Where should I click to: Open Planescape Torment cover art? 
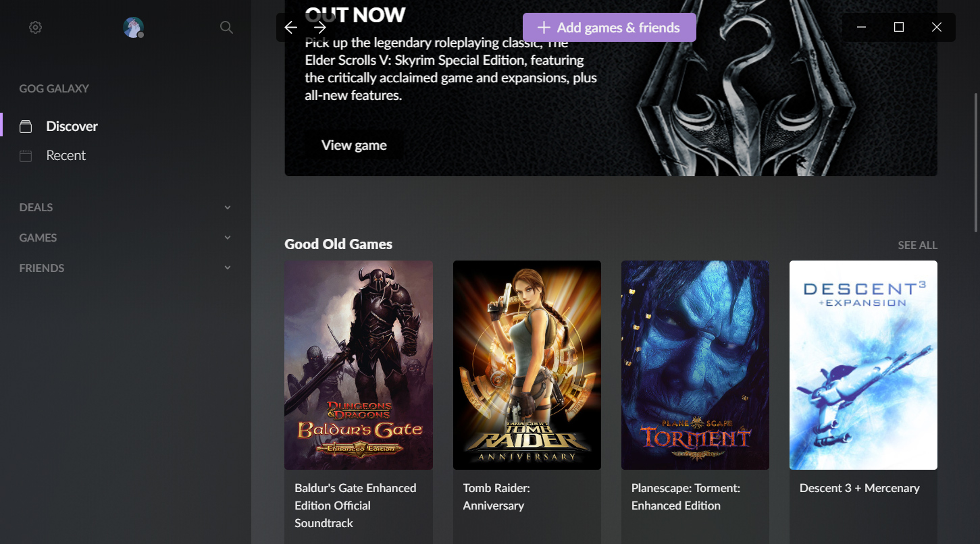coord(695,365)
